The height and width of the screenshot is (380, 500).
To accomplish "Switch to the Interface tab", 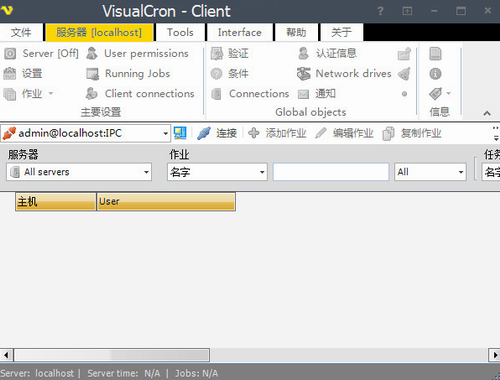I will point(240,32).
